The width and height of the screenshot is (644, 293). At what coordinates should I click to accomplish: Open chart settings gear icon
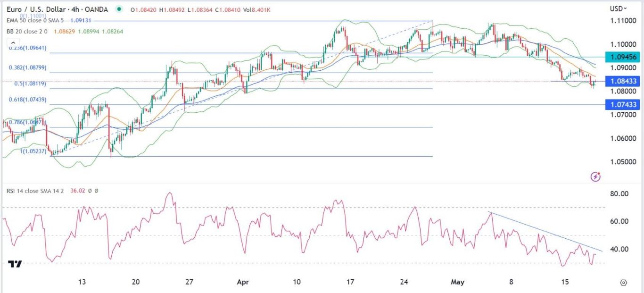[623, 283]
